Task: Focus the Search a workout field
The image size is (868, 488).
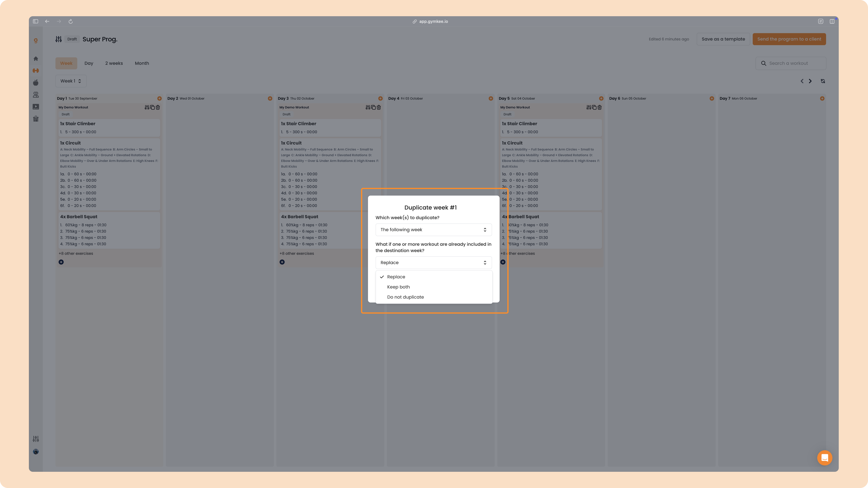Action: (791, 63)
